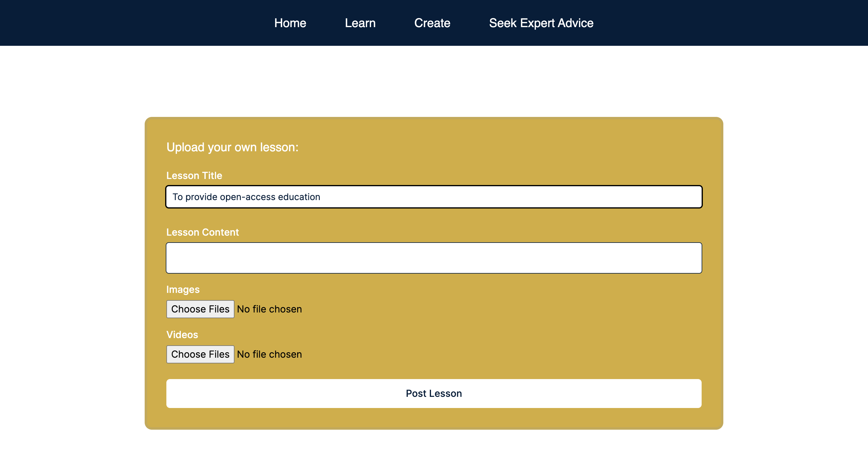The height and width of the screenshot is (455, 868).
Task: Click empty area of the navy navigation bar
Action: (101, 23)
